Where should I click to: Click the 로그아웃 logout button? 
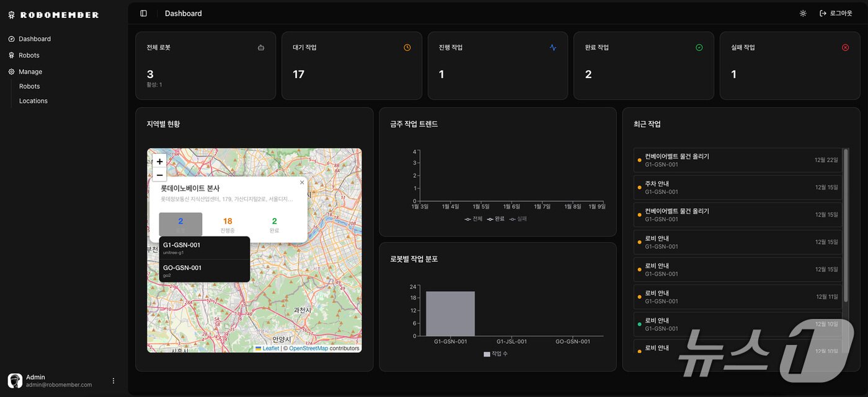click(x=835, y=14)
